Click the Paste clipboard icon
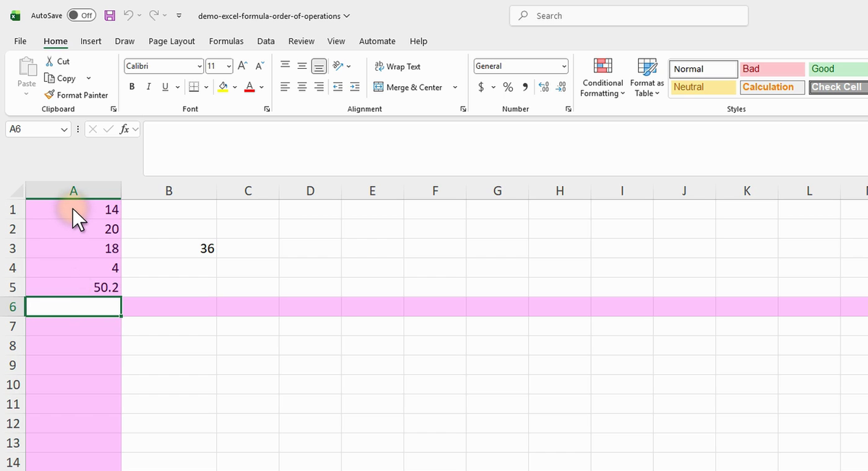868x471 pixels. [27, 67]
